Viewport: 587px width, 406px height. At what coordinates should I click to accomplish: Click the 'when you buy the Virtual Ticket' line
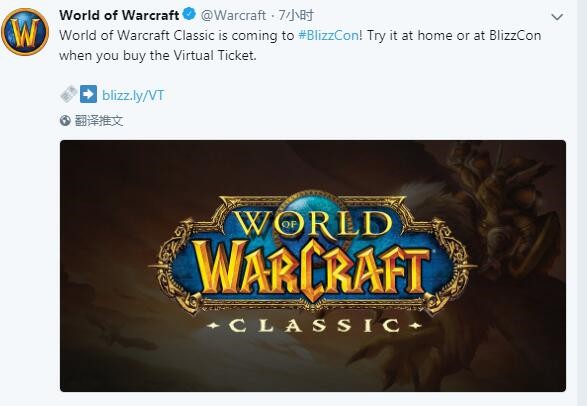tap(158, 56)
